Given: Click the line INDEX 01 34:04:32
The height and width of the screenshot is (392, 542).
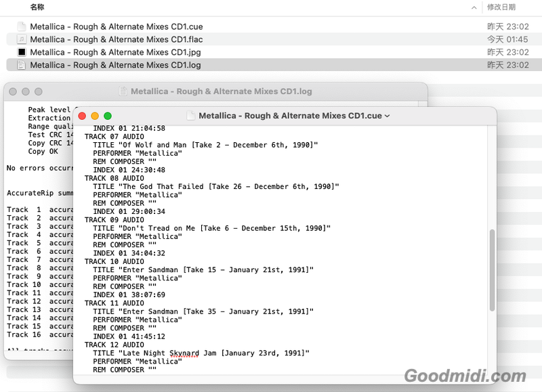Looking at the screenshot, I should point(129,253).
